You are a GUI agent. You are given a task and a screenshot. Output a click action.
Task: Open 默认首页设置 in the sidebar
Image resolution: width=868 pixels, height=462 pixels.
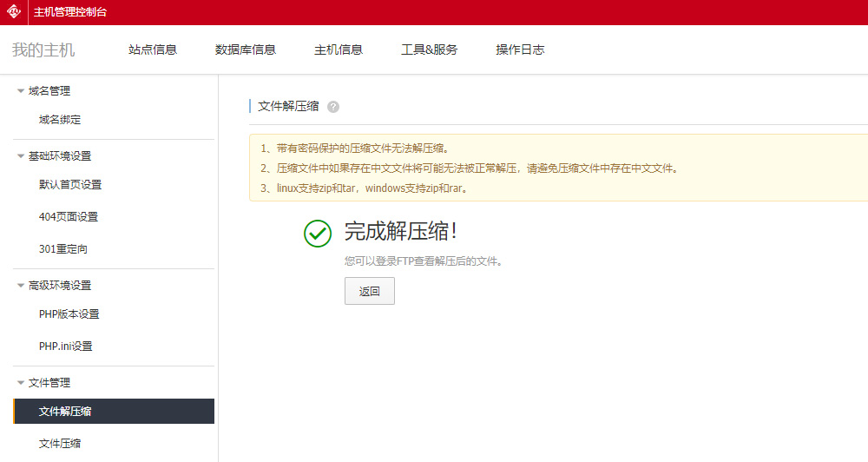tap(70, 185)
